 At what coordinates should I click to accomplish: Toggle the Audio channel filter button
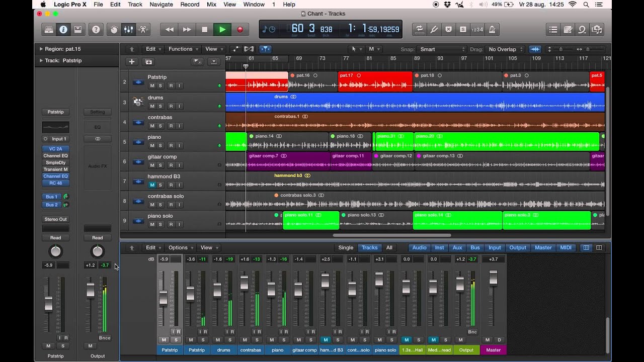tap(419, 248)
